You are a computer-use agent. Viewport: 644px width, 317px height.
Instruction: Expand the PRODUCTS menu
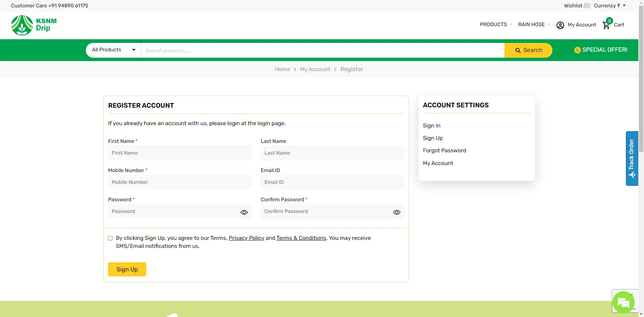click(496, 24)
